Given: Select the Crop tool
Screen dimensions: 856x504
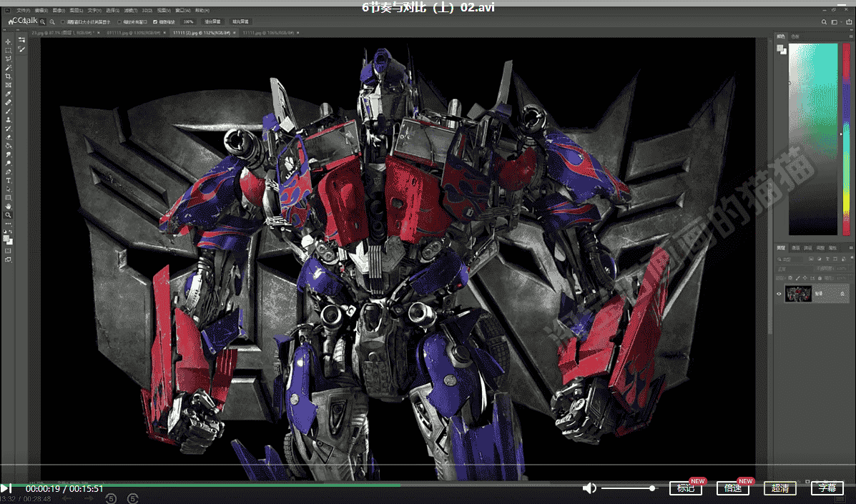Looking at the screenshot, I should click(x=8, y=76).
